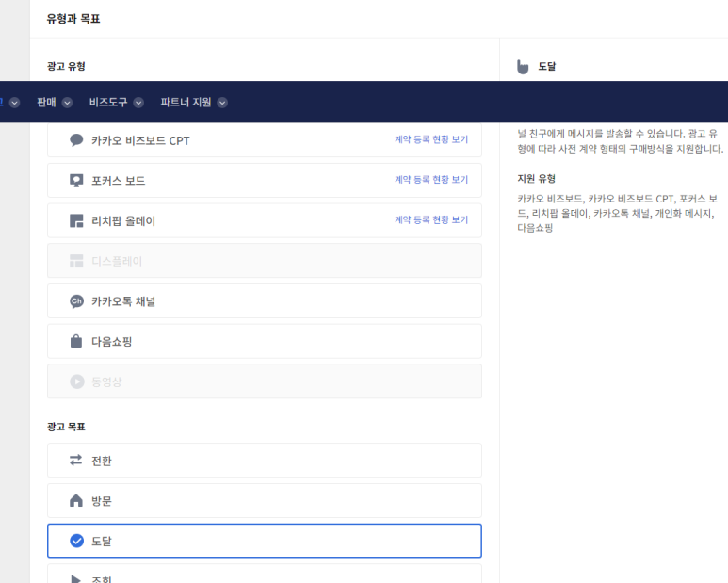
Task: Click the 조회 play triangle icon
Action: tap(75, 579)
